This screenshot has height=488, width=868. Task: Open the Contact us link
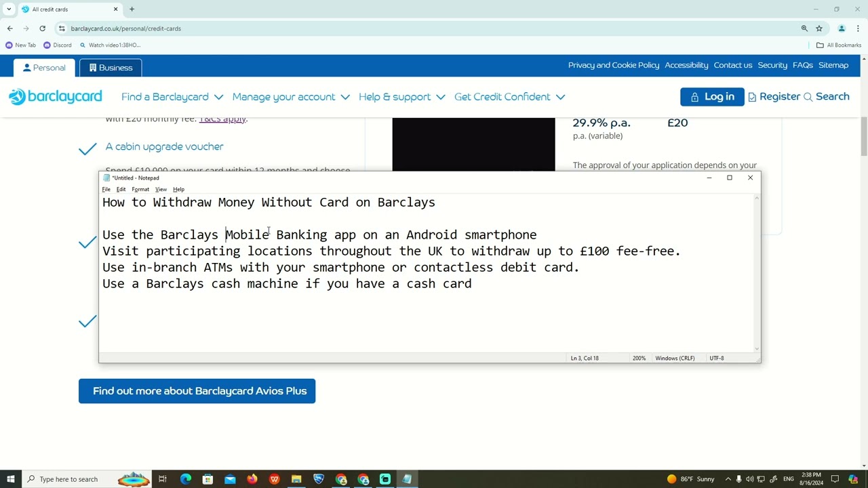(x=732, y=65)
